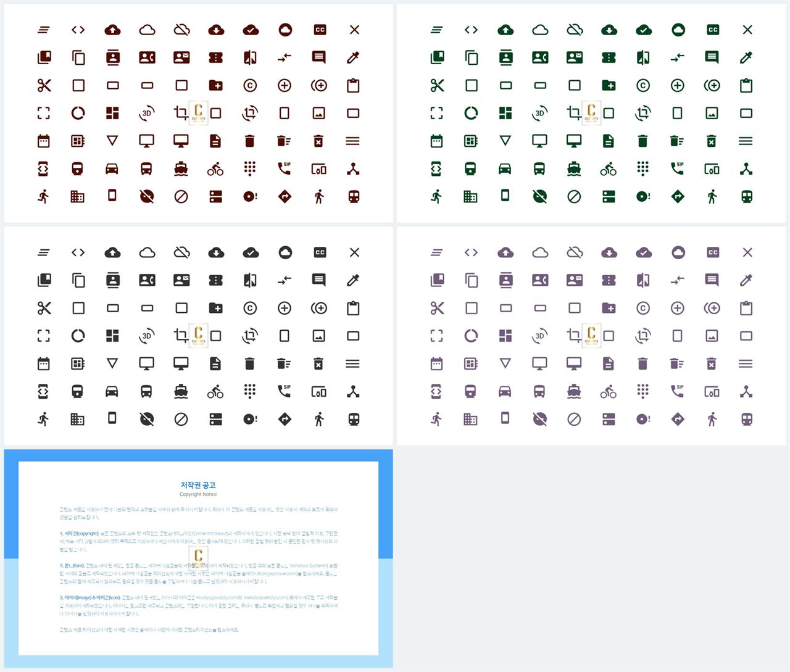
Task: Open the blue copyright notice slide
Action: (x=198, y=558)
